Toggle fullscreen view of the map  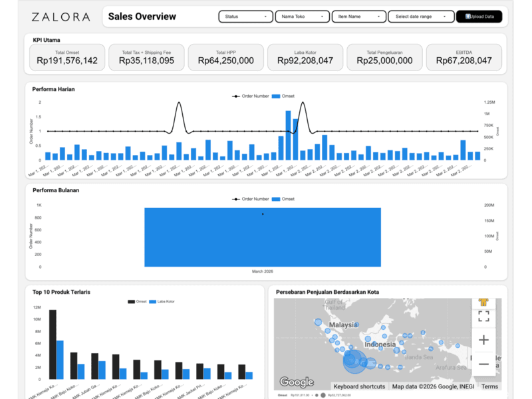[483, 317]
